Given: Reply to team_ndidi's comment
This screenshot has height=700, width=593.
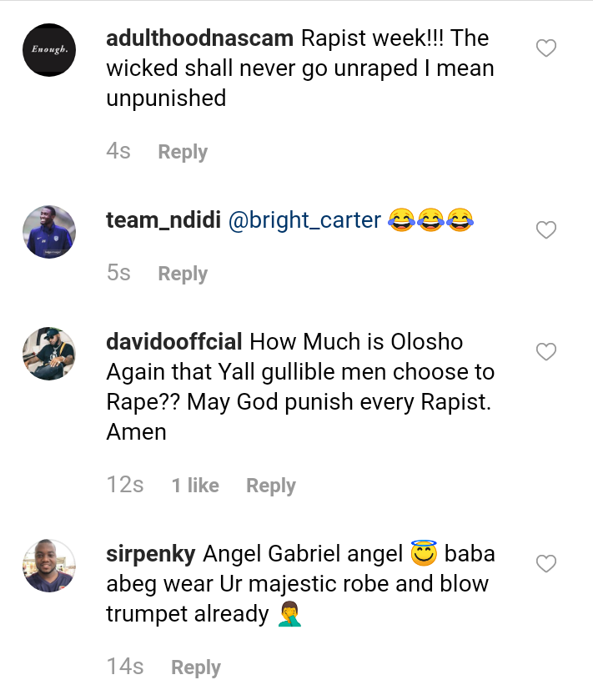Looking at the screenshot, I should pos(183,274).
